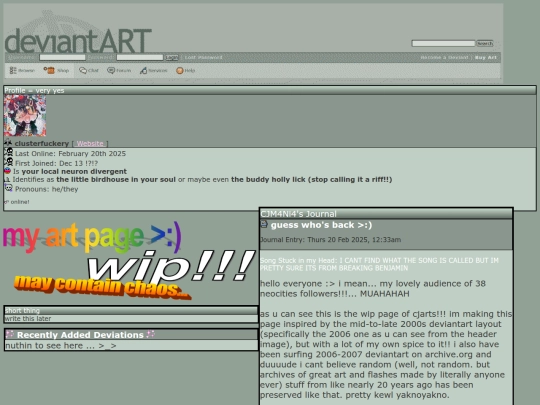Viewport: 540px width, 405px height.
Task: Click 'your local neuron divergent' text
Action: tap(74, 172)
